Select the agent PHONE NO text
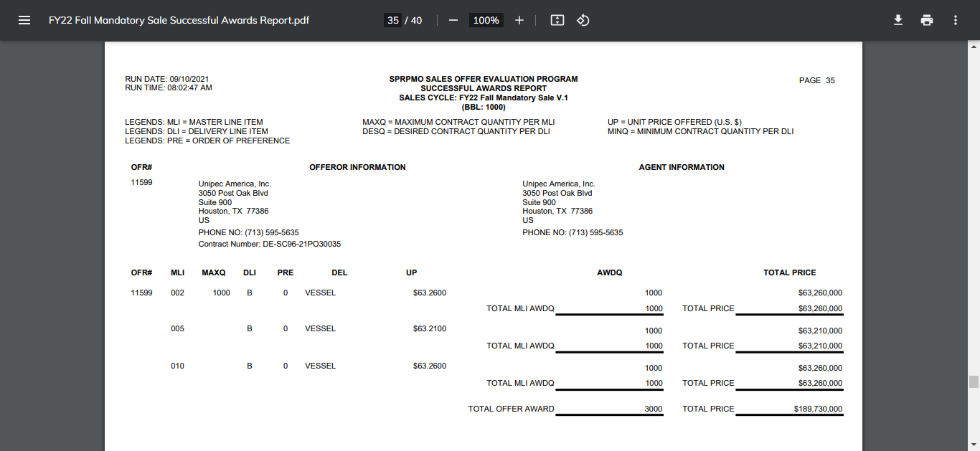 pyautogui.click(x=573, y=232)
